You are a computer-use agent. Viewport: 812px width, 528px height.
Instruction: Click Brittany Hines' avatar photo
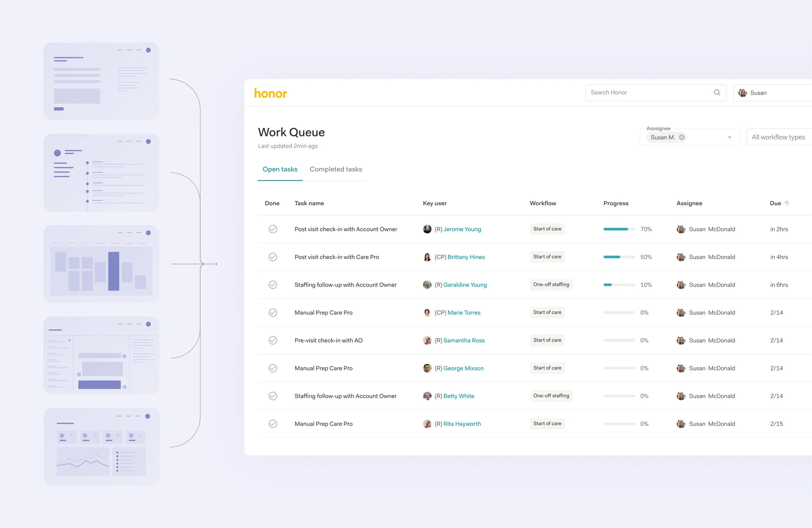tap(427, 257)
